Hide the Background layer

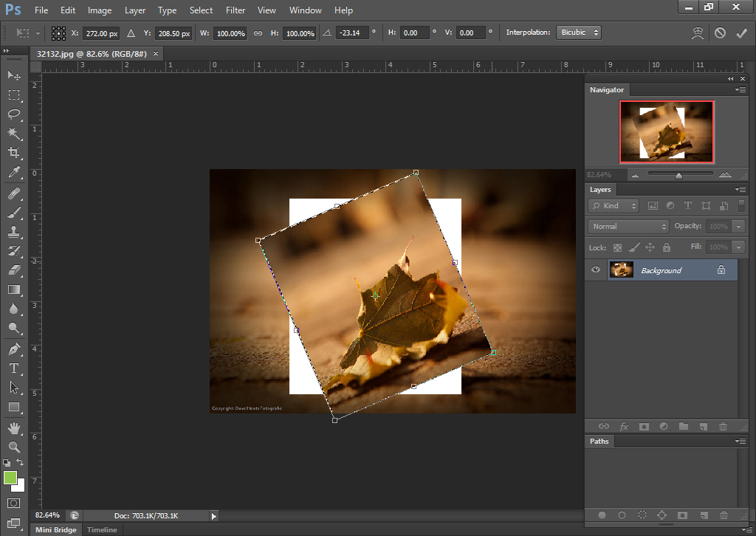(x=596, y=269)
